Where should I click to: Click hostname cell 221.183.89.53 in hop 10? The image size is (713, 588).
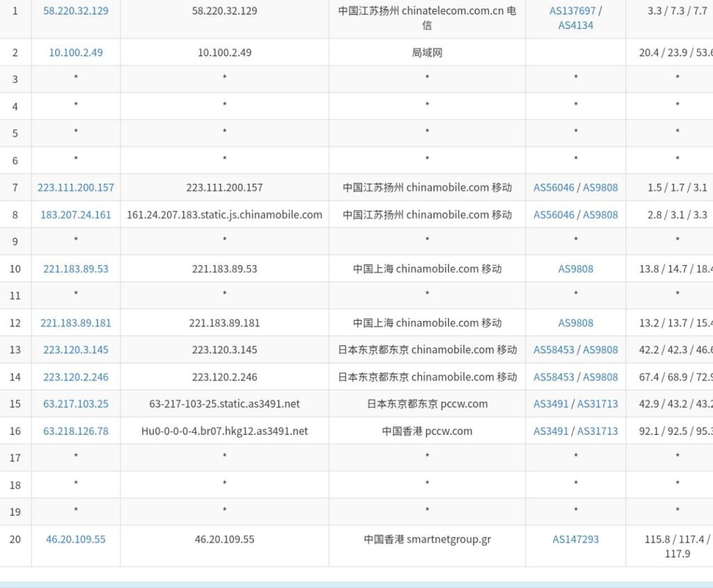(x=225, y=269)
